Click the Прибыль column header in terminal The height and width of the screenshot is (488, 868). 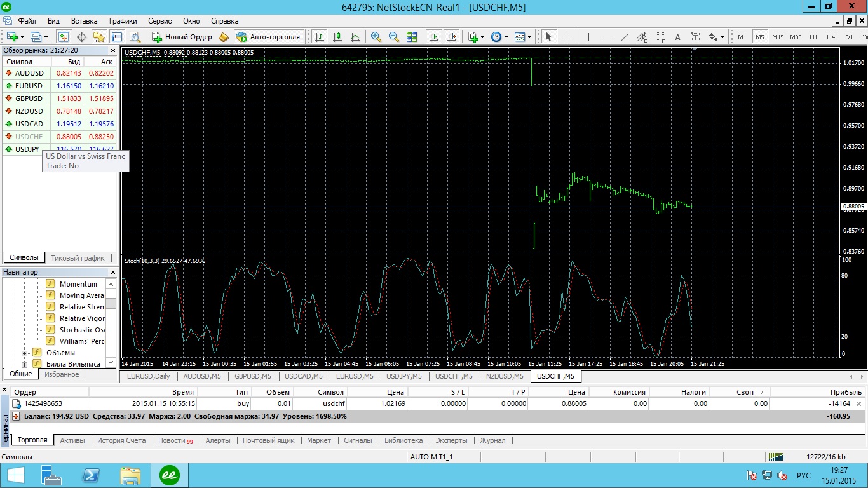(817, 392)
